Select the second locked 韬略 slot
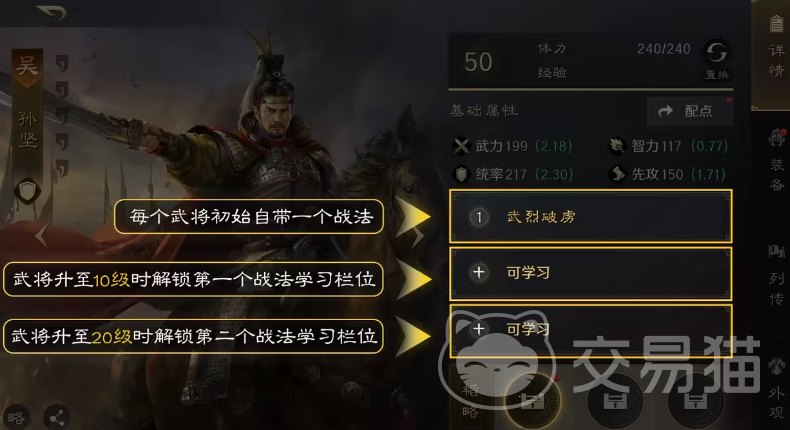This screenshot has width=790, height=430. pos(615,401)
